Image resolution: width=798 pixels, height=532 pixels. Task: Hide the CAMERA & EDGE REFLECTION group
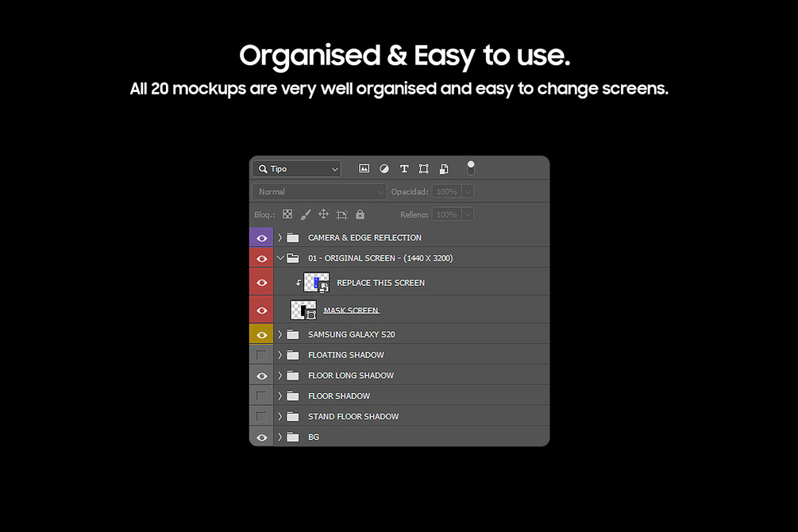(261, 237)
